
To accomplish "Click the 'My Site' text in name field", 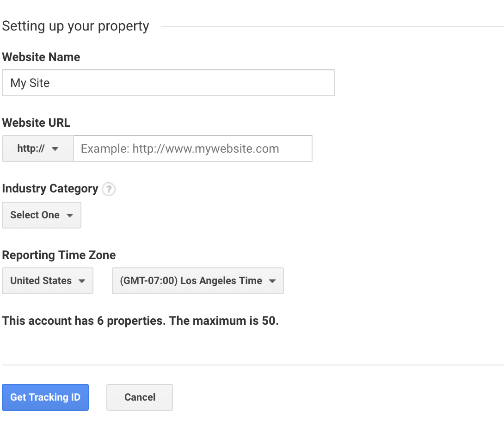I will pos(30,83).
